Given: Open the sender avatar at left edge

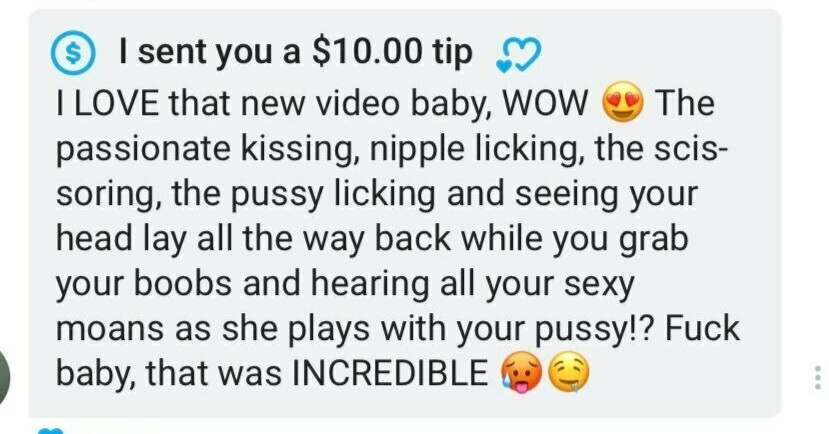Looking at the screenshot, I should [x=4, y=376].
